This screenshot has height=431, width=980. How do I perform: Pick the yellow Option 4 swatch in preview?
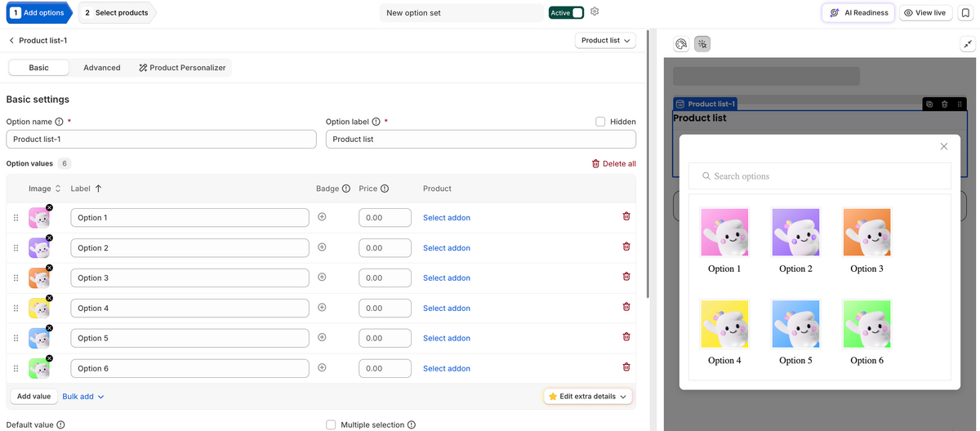coord(724,324)
